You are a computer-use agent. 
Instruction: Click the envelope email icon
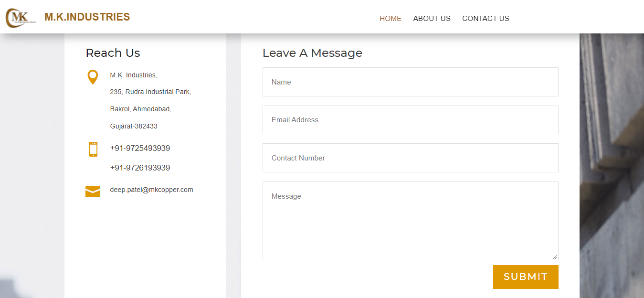pos(93,192)
